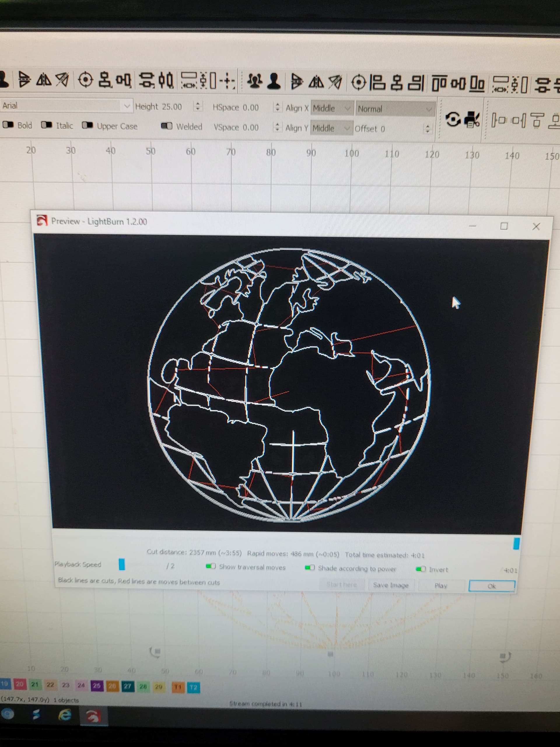Click the Play button in Preview
Image resolution: width=560 pixels, height=747 pixels.
(440, 586)
